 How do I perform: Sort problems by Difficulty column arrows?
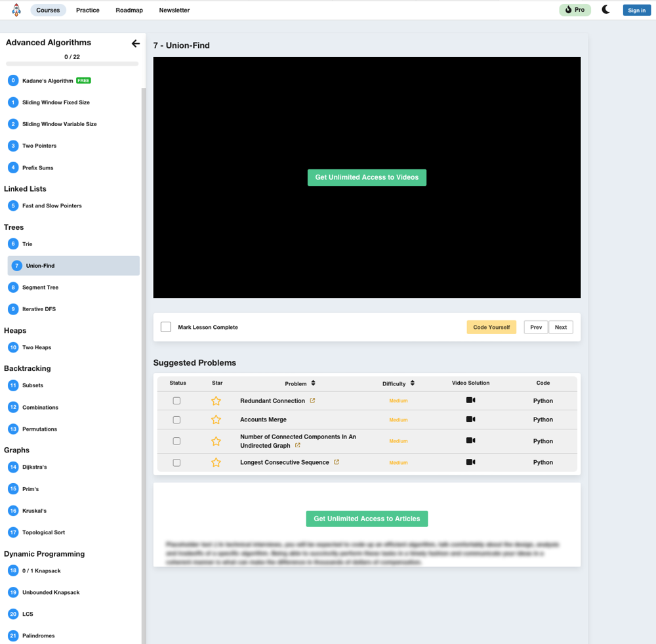pos(412,383)
